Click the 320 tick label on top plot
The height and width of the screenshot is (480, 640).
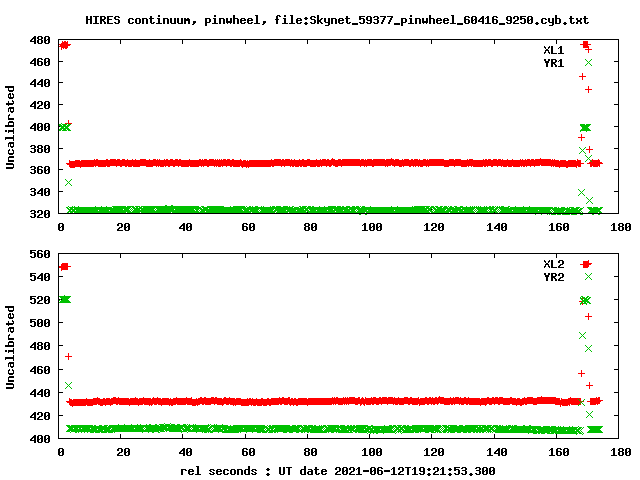(40, 213)
